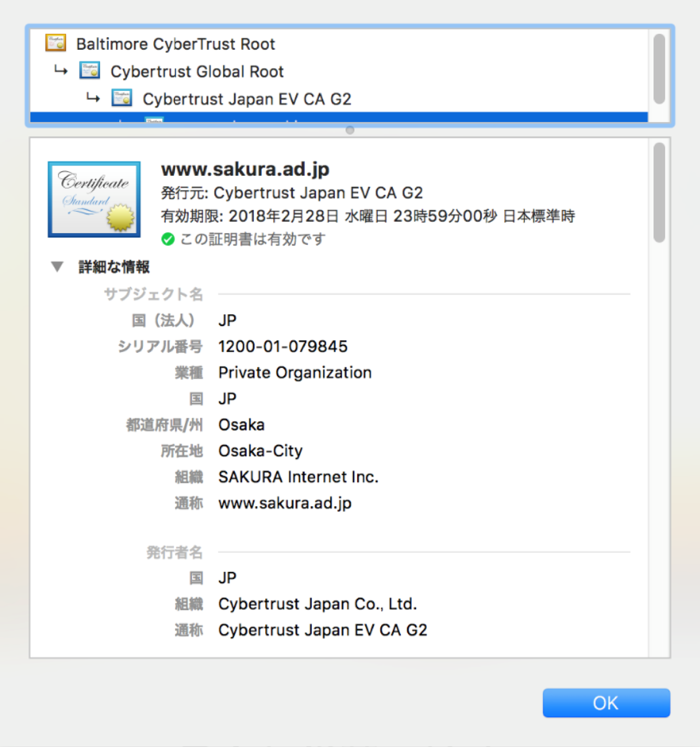
Task: Click the Private Organization value
Action: pyautogui.click(x=295, y=373)
